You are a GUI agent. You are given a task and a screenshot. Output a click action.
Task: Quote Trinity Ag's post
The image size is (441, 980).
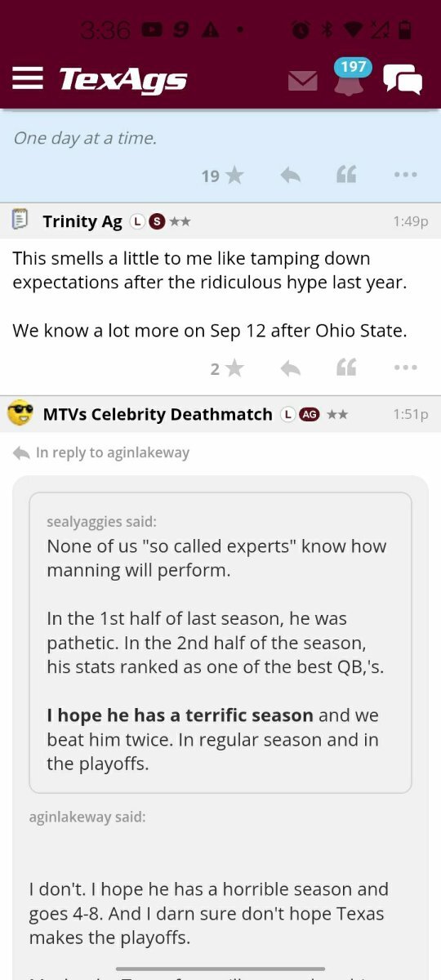coord(346,369)
